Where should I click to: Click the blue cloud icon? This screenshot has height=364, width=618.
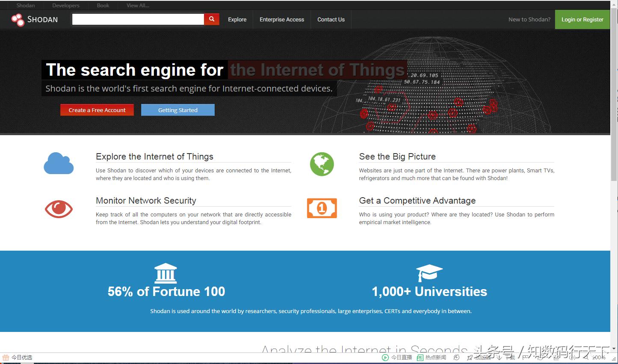click(x=59, y=163)
